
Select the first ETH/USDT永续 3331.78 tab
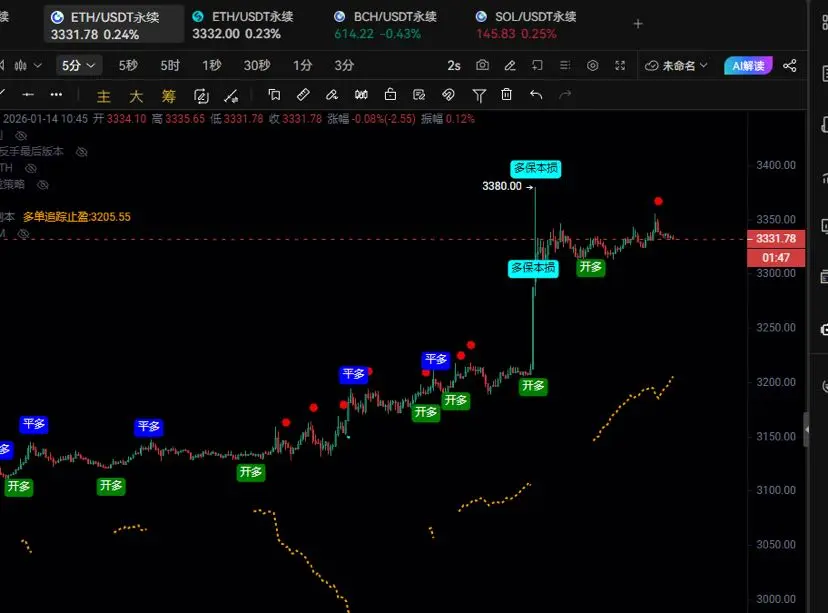tap(114, 24)
